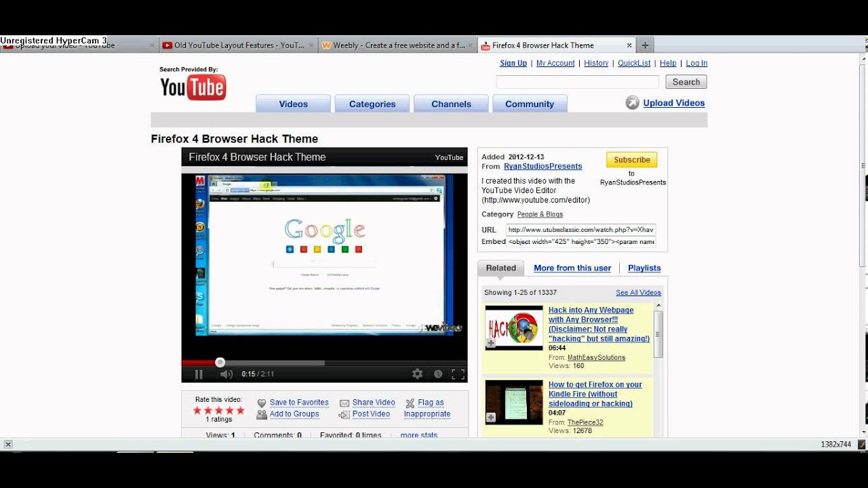Close the Old YouTube Layout Features tab
Screen dimensions: 868x488
click(x=311, y=45)
